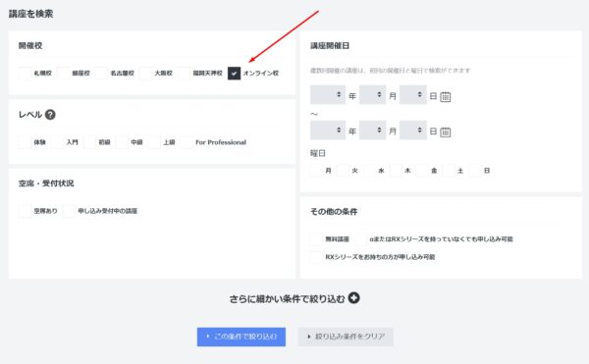
Task: Check the 大阪校 checkbox
Action: click(145, 74)
